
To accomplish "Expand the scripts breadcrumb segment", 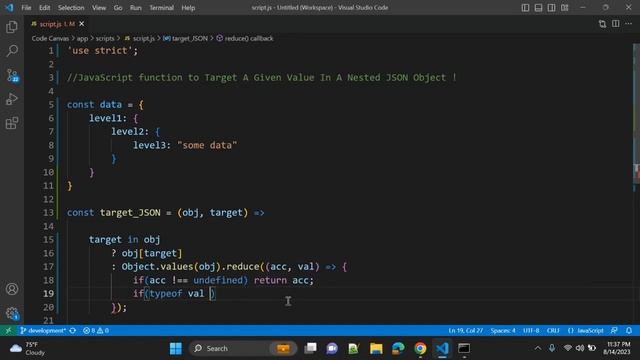I will click(104, 38).
